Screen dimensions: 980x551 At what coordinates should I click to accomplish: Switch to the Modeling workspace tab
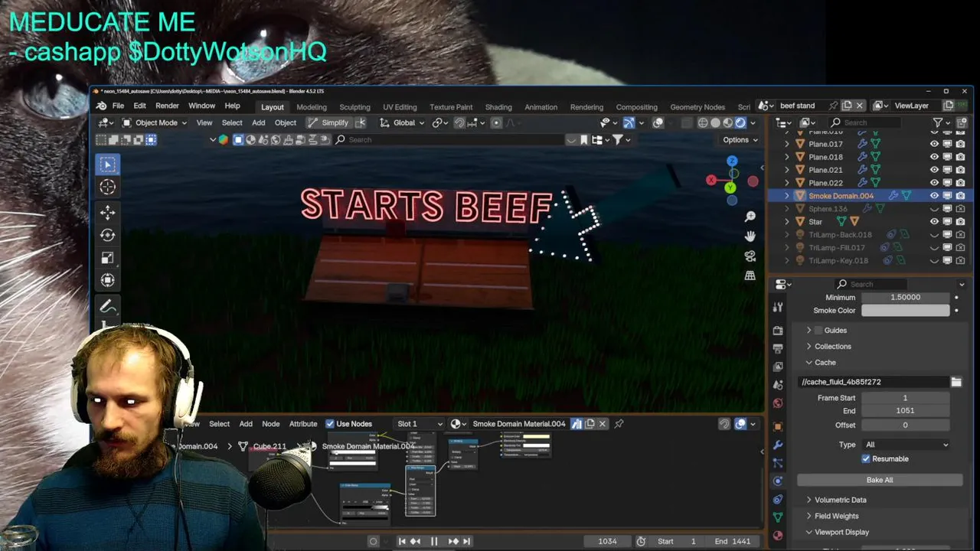click(x=312, y=107)
